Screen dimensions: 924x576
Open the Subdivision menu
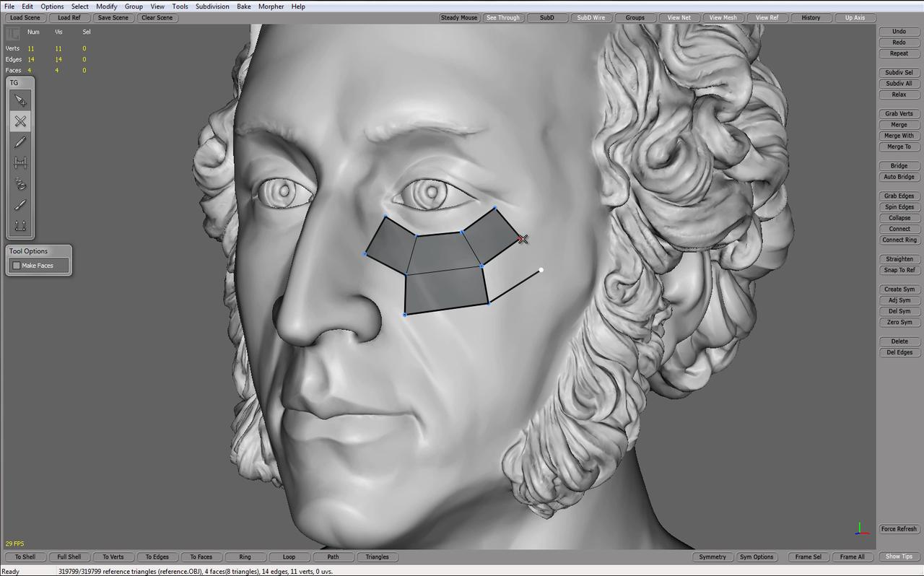click(x=212, y=6)
